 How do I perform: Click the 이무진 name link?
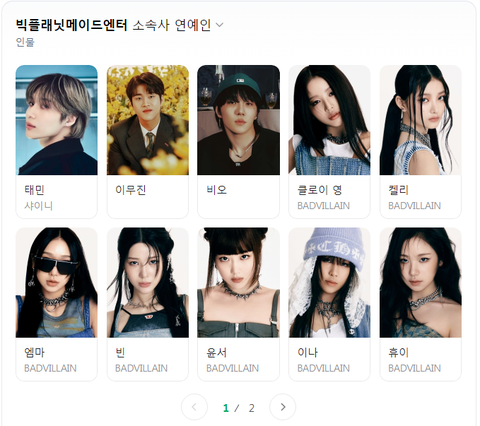click(131, 190)
